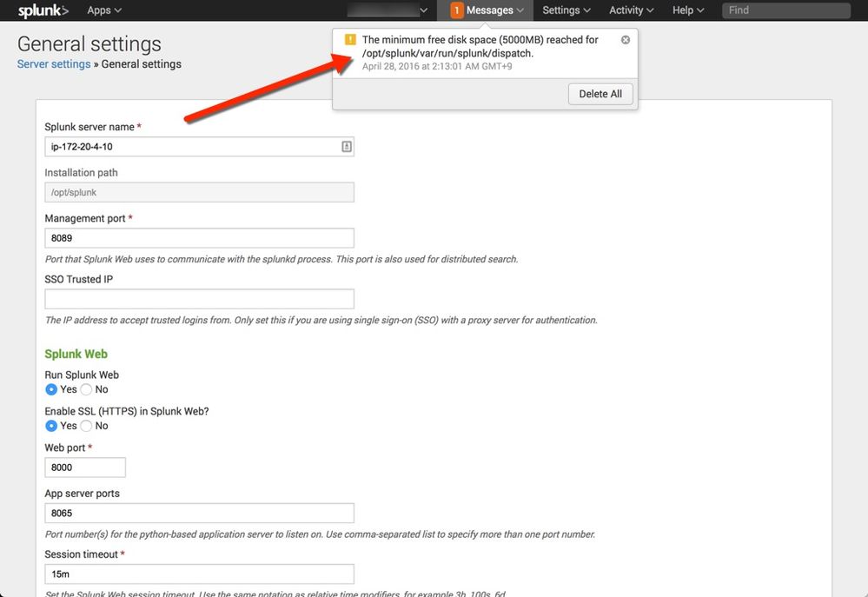
Task: Select No for Enable SSL in Splunk Web
Action: pos(86,426)
